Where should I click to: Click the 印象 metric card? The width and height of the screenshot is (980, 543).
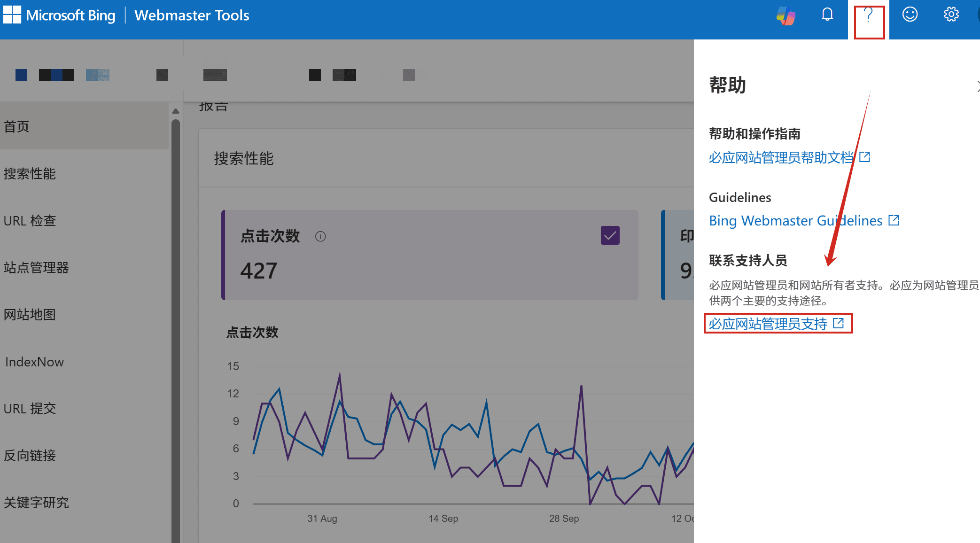pos(679,255)
